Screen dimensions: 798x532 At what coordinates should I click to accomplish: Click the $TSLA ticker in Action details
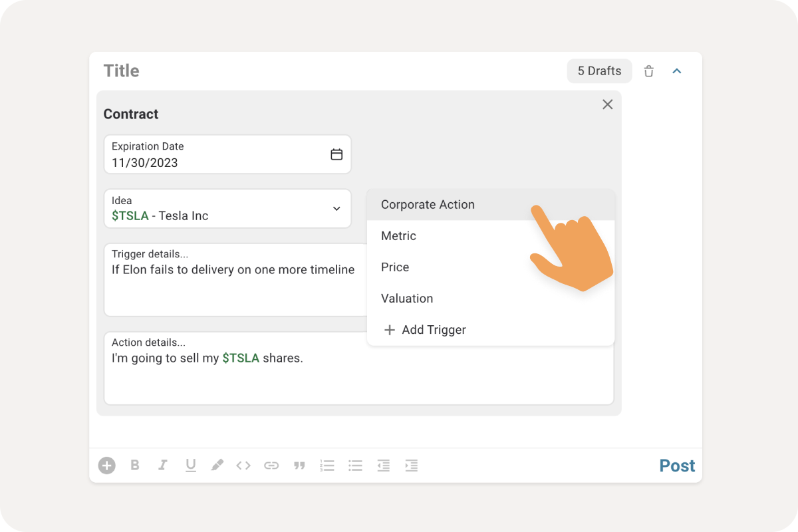(x=241, y=358)
